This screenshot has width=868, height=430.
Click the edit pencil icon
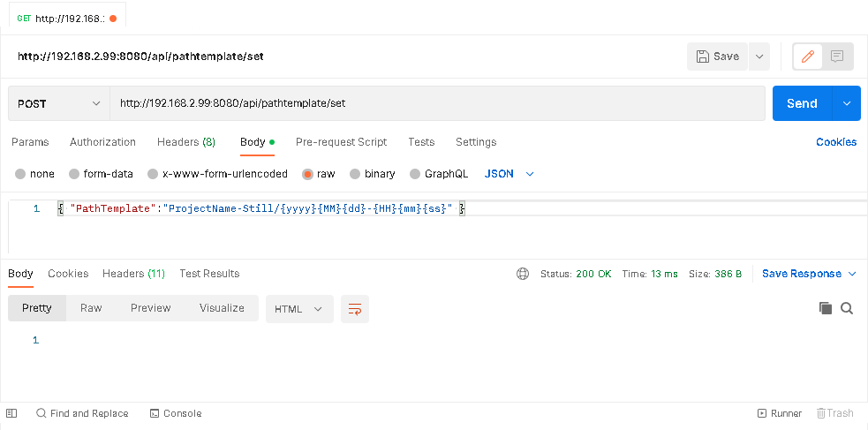[x=807, y=57]
